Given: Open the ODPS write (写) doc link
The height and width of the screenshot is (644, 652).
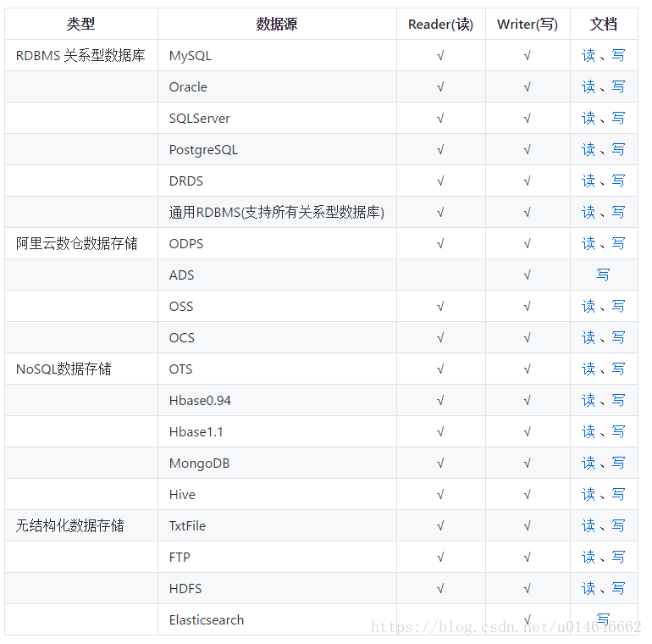Looking at the screenshot, I should tap(618, 243).
